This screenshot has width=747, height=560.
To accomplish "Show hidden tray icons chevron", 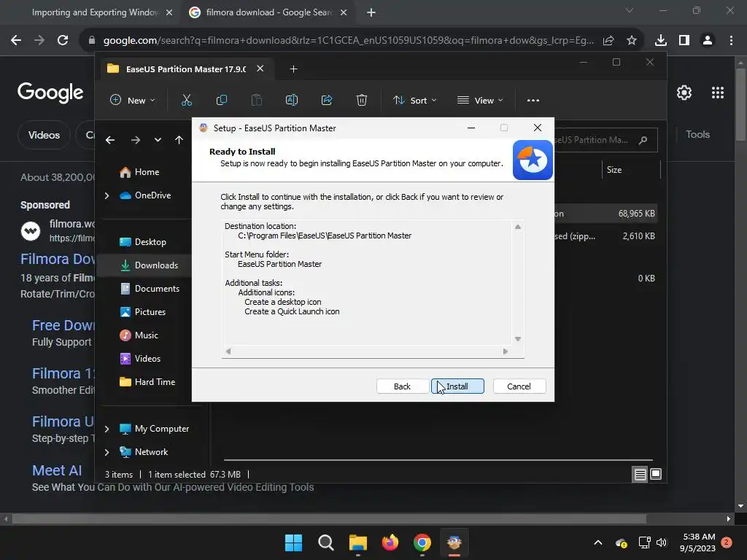I will click(x=598, y=542).
